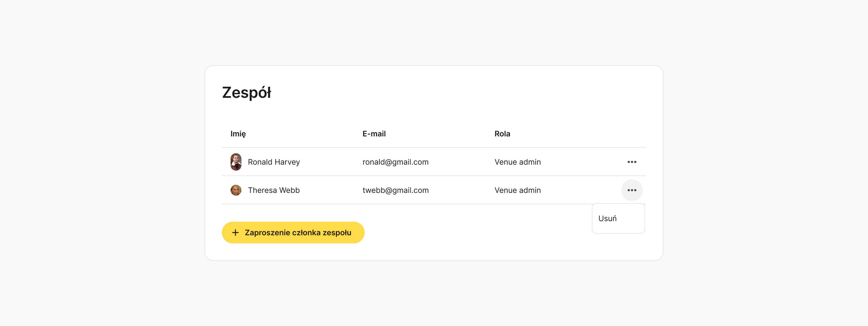
Task: Click ronald@gmail.com email address
Action: [x=395, y=162]
